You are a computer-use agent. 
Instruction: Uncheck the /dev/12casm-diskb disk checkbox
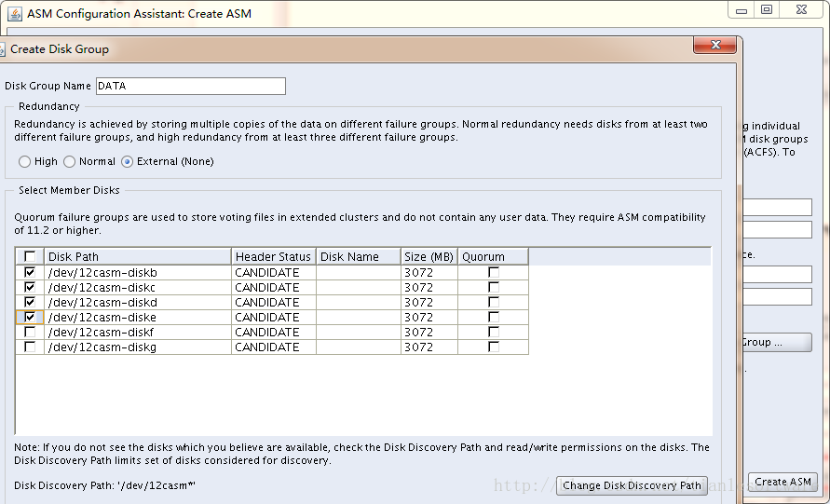pyautogui.click(x=30, y=273)
